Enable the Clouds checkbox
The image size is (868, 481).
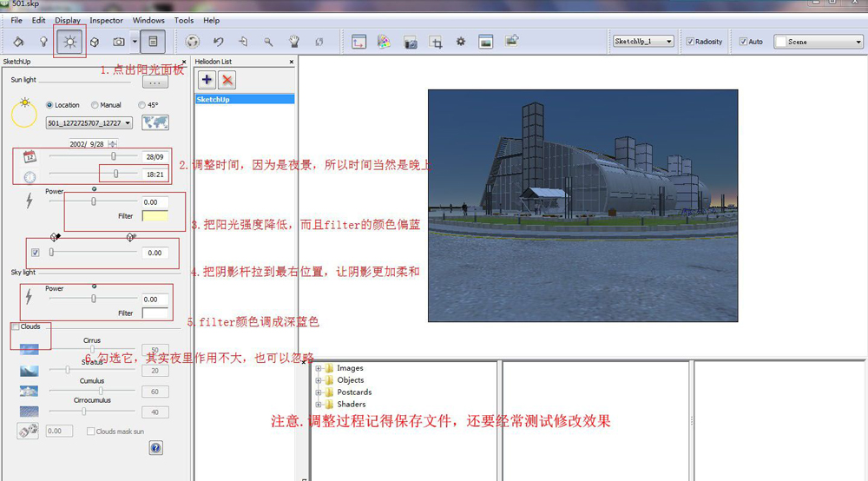click(16, 327)
